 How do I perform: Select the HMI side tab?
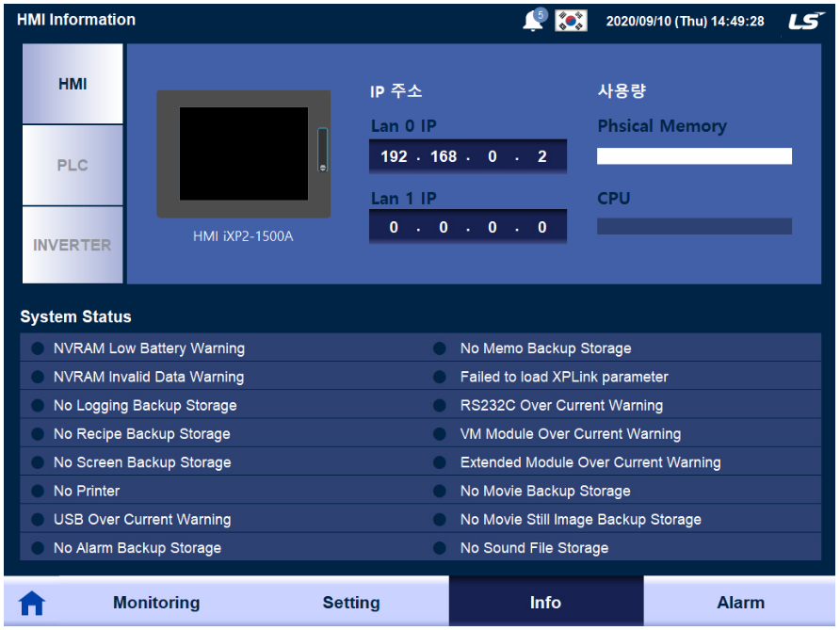point(73,84)
